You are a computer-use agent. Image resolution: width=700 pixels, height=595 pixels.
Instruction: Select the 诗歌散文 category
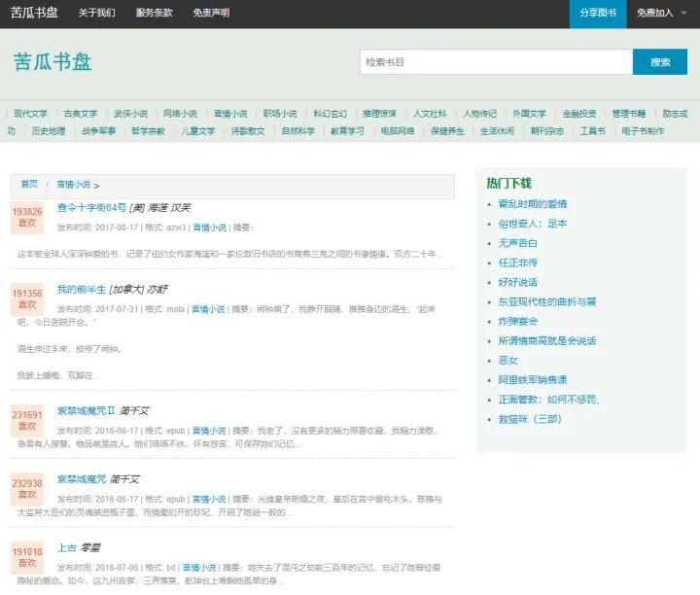[x=248, y=131]
